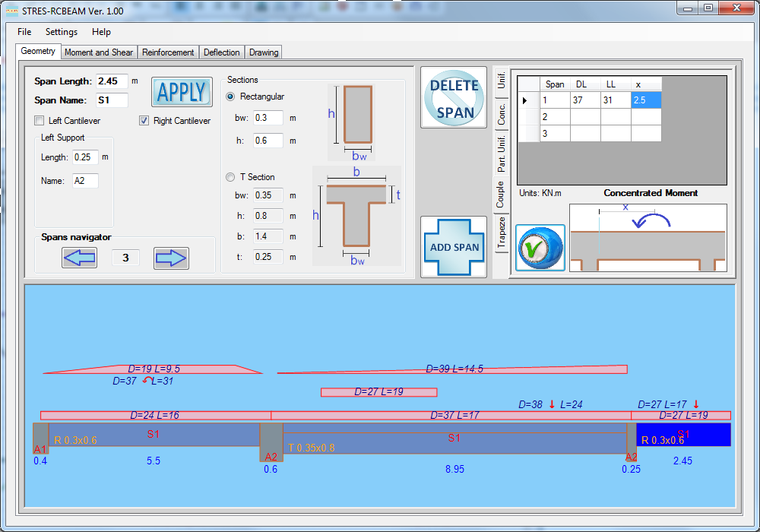This screenshot has width=760, height=532.
Task: Click the rectangular h field 0.6
Action: (268, 141)
